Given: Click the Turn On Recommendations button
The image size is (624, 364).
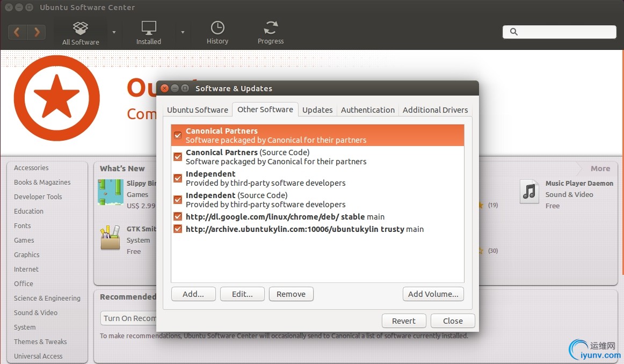Looking at the screenshot, I should 129,318.
